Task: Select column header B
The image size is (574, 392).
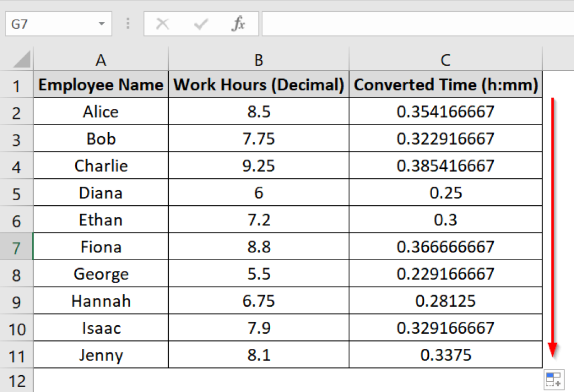Action: [x=259, y=59]
